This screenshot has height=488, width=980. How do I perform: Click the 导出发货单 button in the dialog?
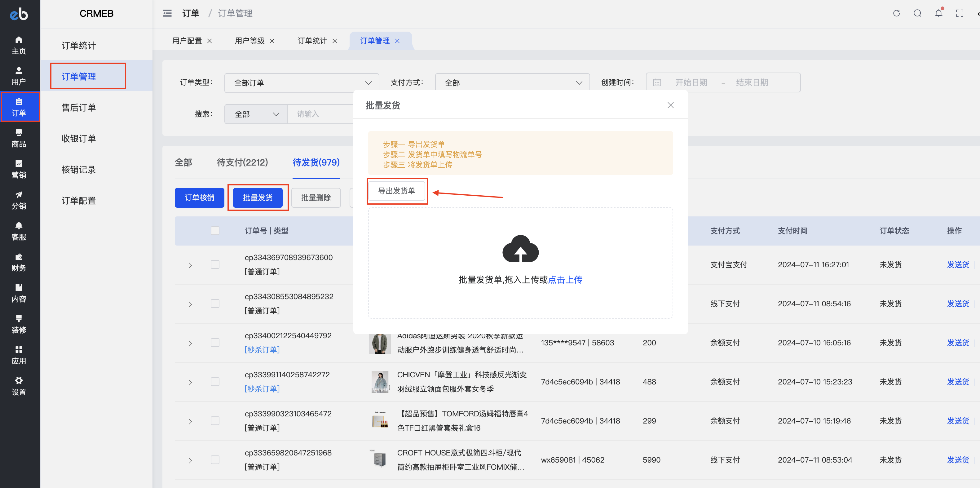point(397,191)
